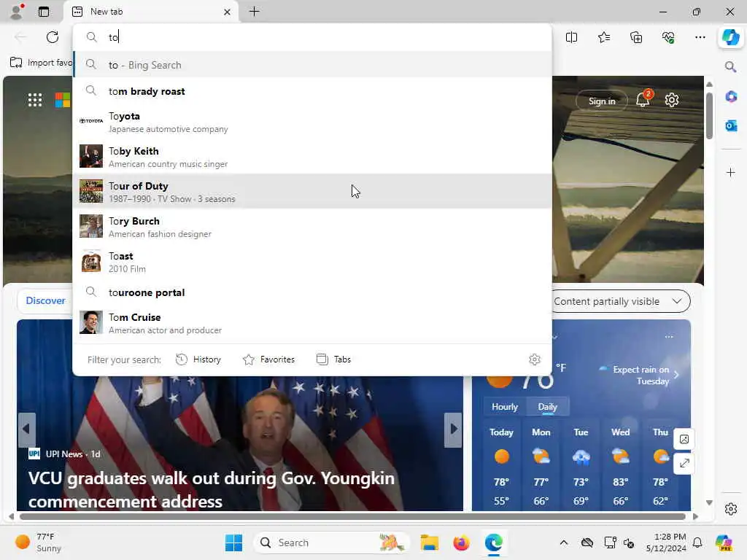Go to next news slide arrow
Image resolution: width=747 pixels, height=560 pixels.
point(453,429)
